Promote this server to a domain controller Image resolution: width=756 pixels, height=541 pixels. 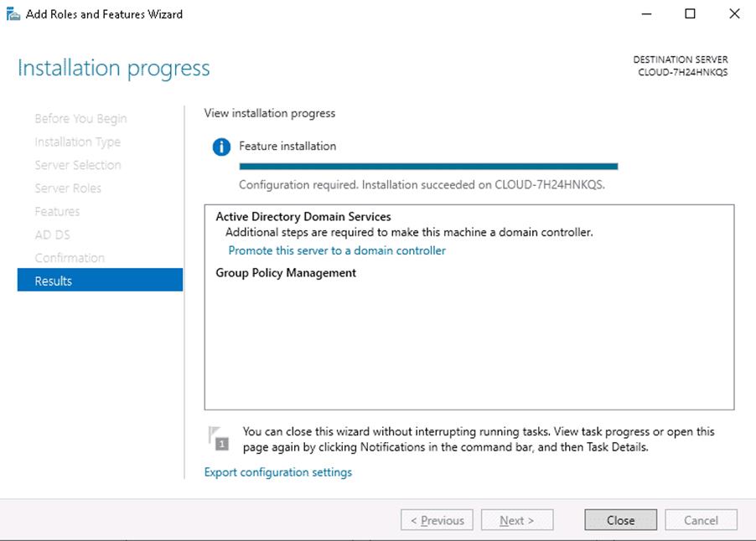pyautogui.click(x=337, y=250)
